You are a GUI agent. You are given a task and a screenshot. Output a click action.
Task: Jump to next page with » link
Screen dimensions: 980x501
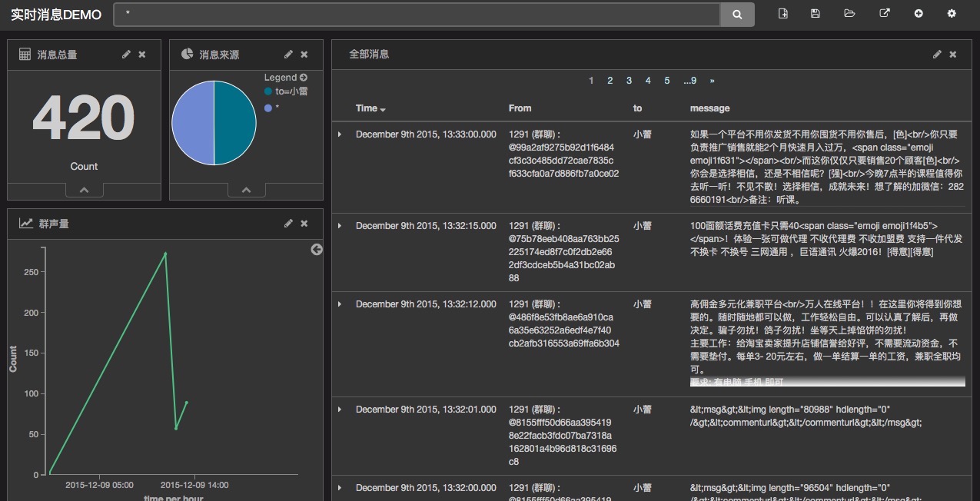[x=712, y=81]
